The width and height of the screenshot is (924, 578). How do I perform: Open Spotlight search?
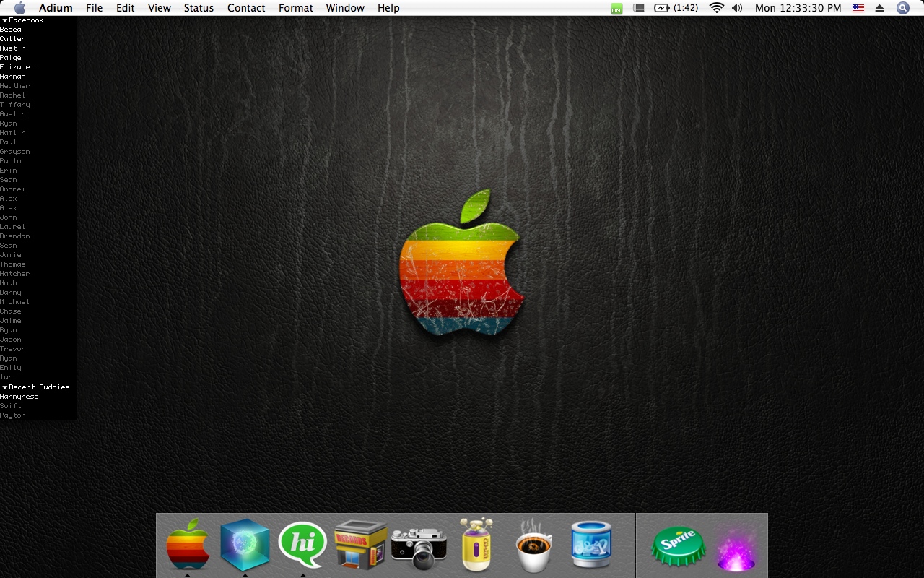pos(903,8)
